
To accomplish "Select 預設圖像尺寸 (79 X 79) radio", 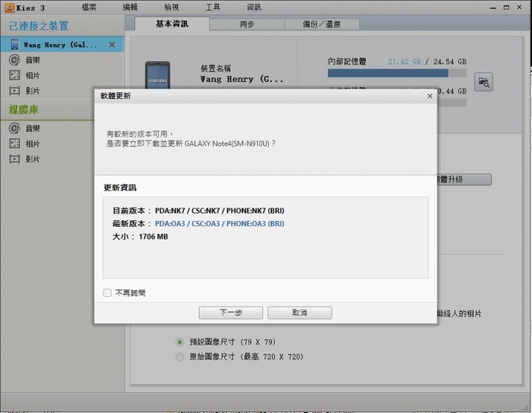I will [180, 342].
